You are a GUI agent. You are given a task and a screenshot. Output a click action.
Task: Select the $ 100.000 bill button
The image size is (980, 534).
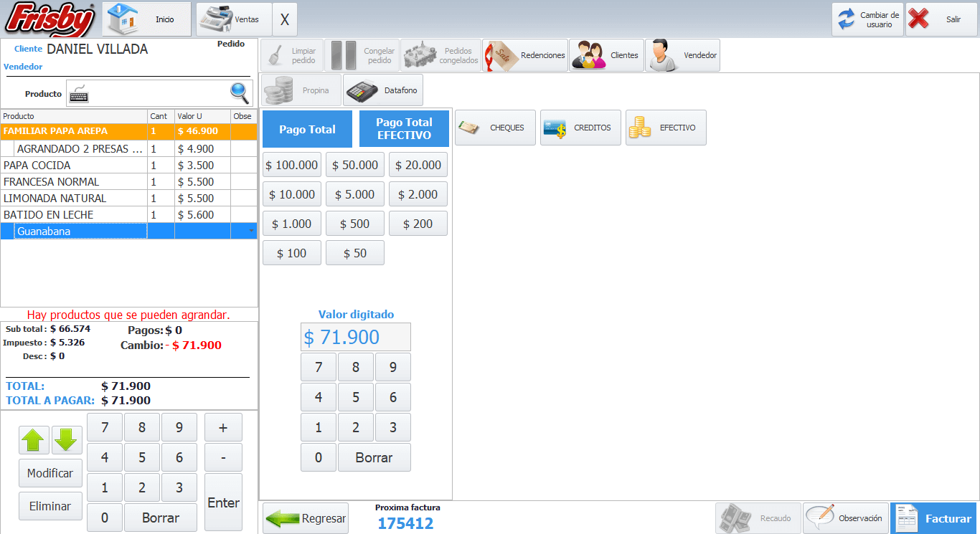pyautogui.click(x=292, y=165)
